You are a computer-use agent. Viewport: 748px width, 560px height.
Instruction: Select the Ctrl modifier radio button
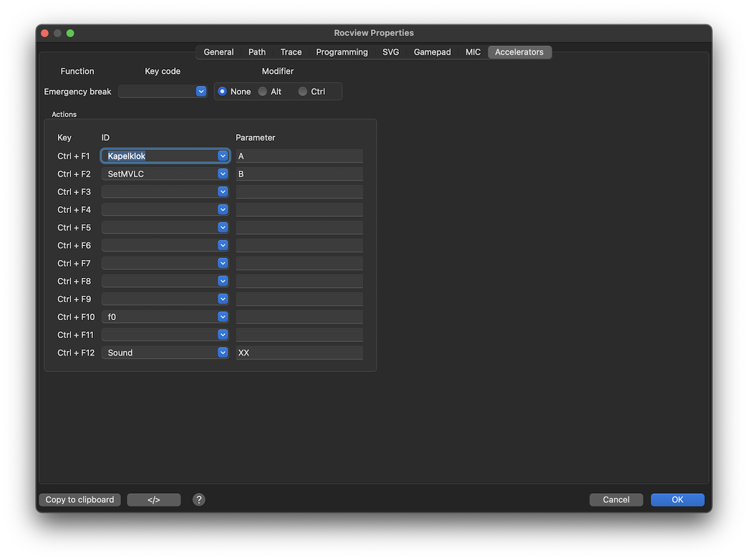coord(303,92)
